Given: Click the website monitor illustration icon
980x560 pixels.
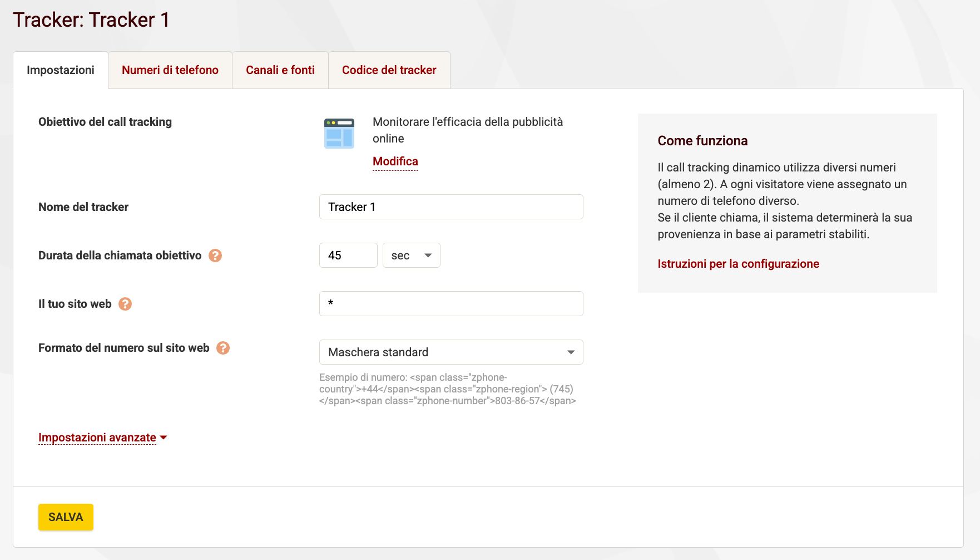Looking at the screenshot, I should 339,132.
